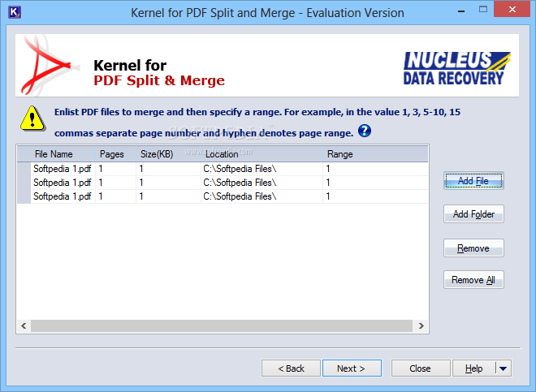Viewport: 536px width, 392px height.
Task: Click second row location C:\Softpedia Files\
Action: (262, 183)
